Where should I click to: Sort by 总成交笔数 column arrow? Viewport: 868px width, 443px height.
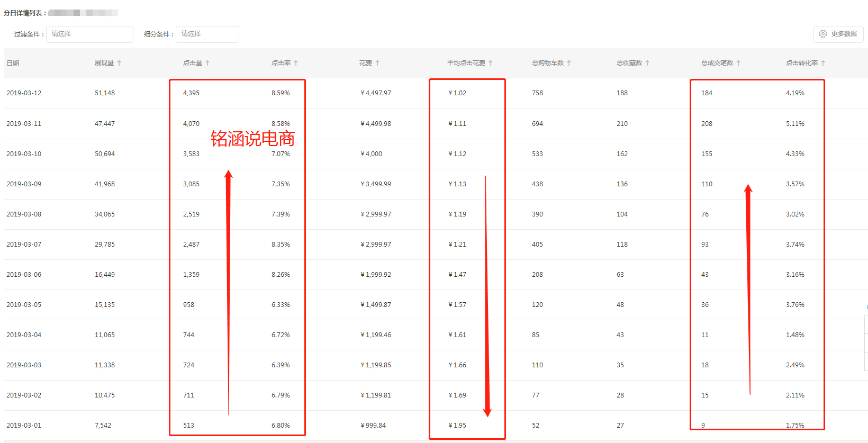738,63
